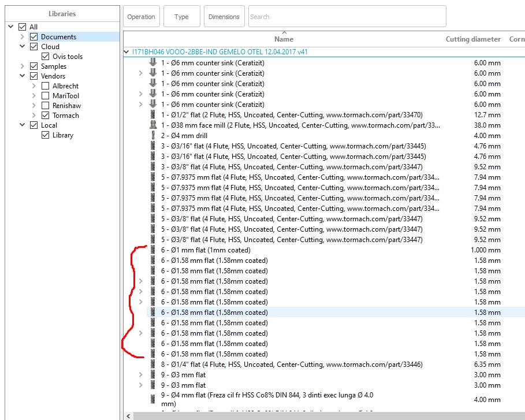The image size is (525, 420).
Task: Click the Operation filter button
Action: 141,16
